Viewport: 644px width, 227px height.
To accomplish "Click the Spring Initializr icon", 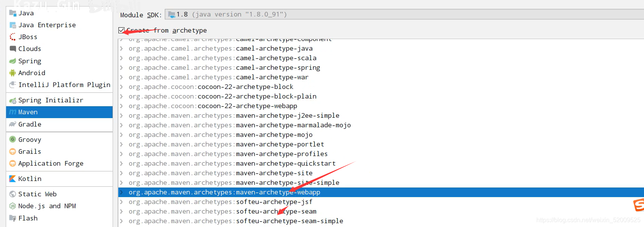I will (x=13, y=100).
